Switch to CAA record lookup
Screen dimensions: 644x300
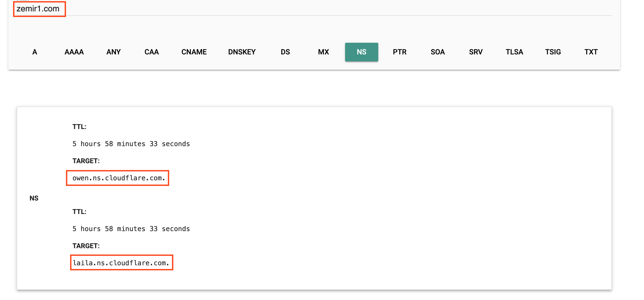pos(151,52)
